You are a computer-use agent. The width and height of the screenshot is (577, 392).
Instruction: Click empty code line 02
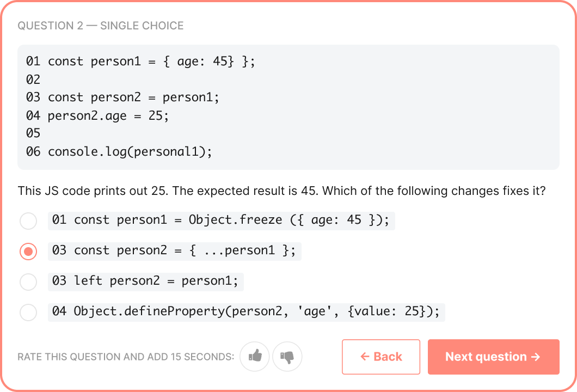(33, 79)
